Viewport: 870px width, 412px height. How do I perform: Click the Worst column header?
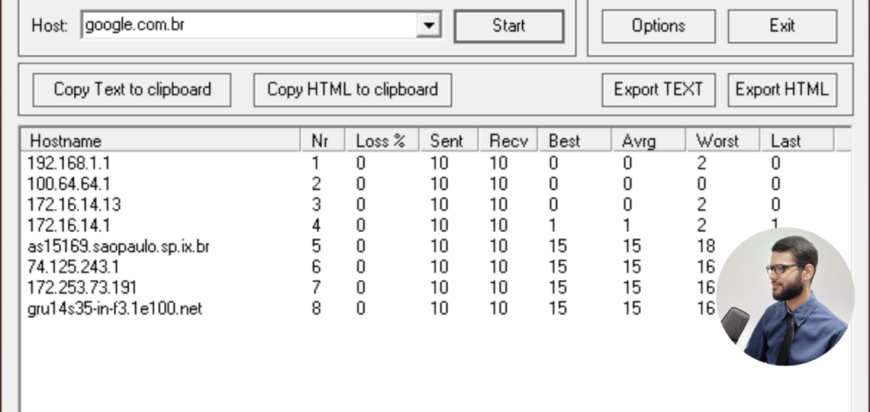718,141
